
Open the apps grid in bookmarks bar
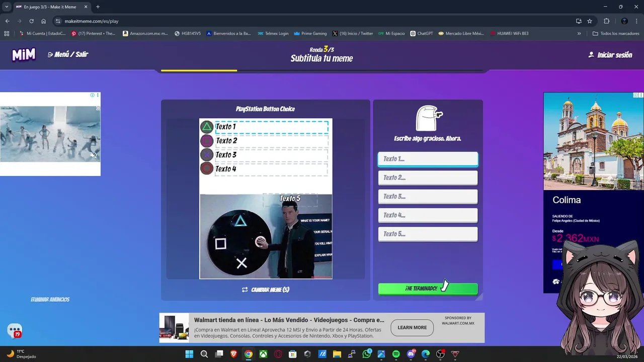click(x=7, y=34)
